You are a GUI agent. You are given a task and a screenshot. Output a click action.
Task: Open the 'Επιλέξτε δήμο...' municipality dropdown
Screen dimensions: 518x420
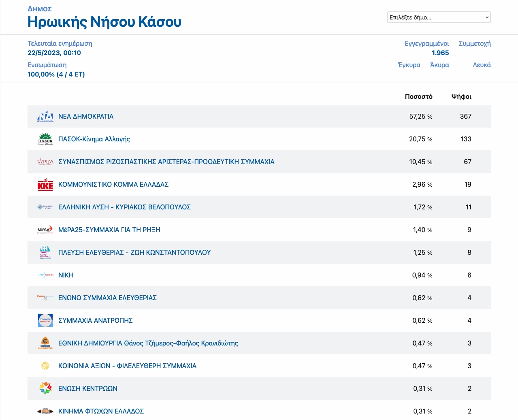pyautogui.click(x=439, y=17)
